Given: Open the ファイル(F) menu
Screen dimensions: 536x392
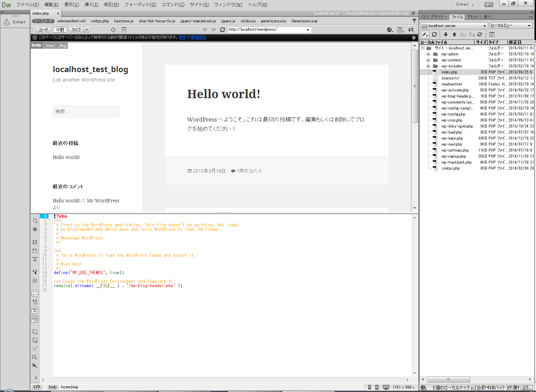Looking at the screenshot, I should tap(27, 5).
